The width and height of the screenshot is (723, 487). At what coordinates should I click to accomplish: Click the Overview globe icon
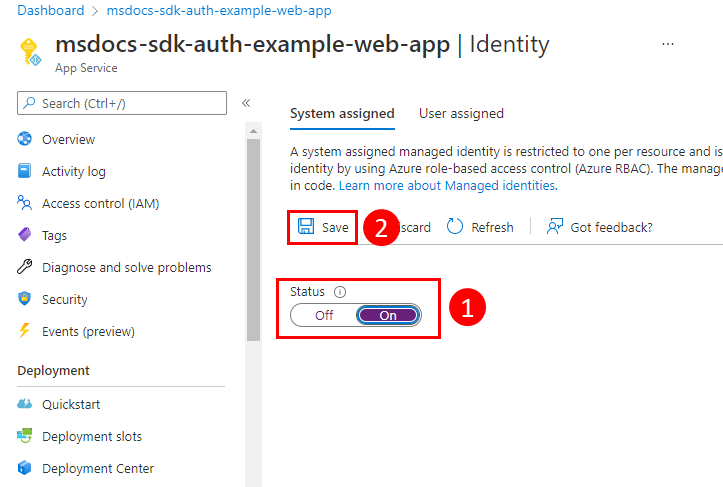[25, 139]
